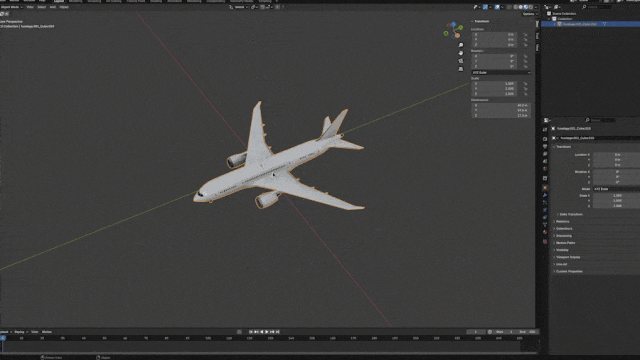Open the timeline View menu
This screenshot has height=360, width=640.
(x=35, y=332)
